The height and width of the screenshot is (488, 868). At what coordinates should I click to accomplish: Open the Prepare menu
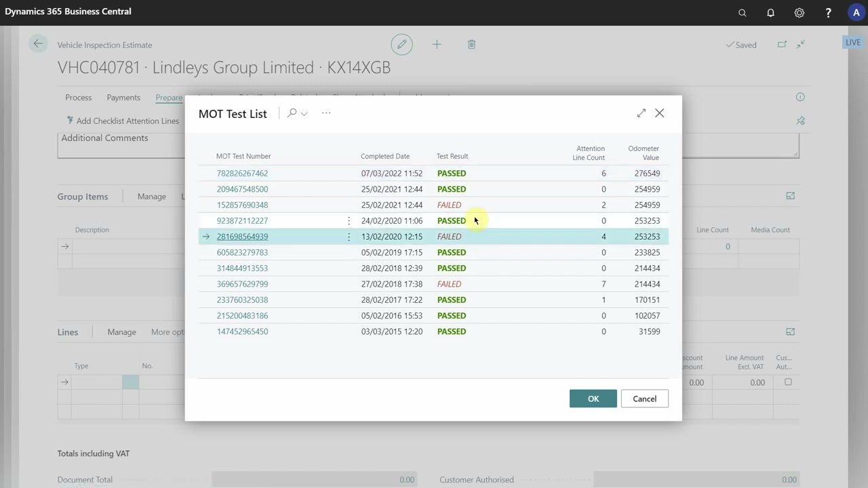pos(169,98)
